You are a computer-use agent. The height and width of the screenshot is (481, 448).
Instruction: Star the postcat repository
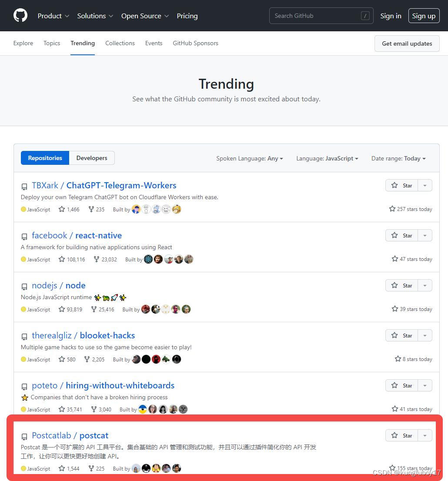401,435
